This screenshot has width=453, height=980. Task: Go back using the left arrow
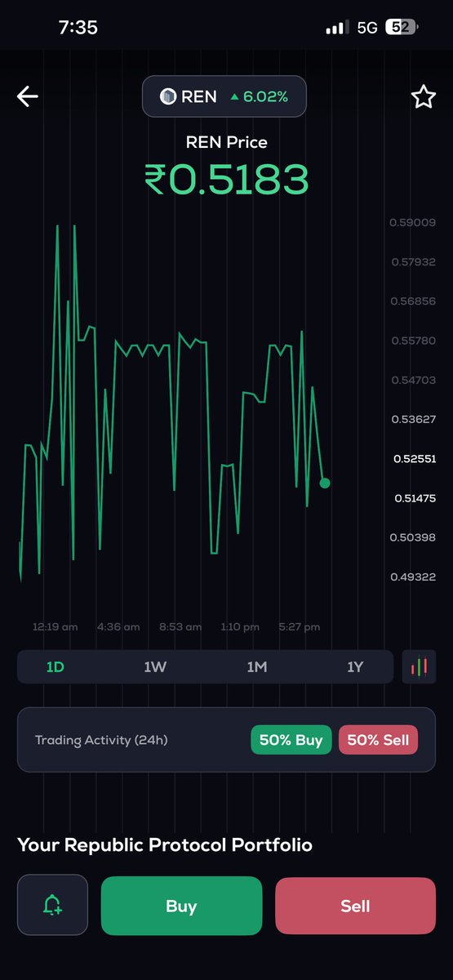click(x=28, y=96)
